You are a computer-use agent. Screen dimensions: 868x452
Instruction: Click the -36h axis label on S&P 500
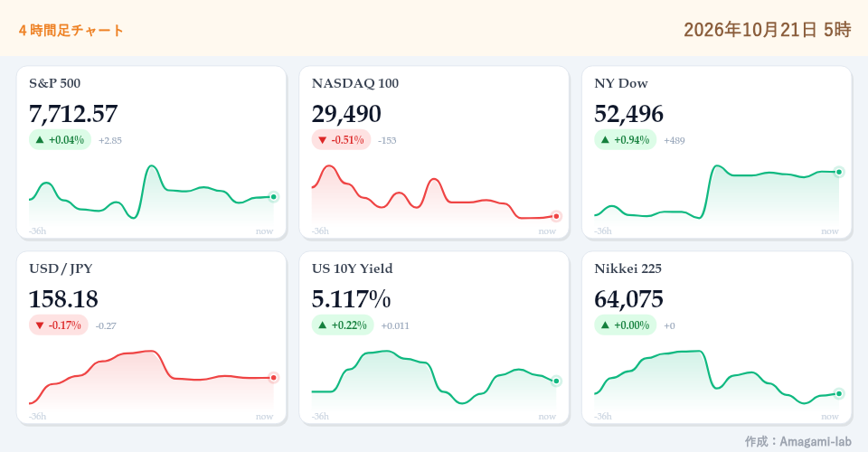click(38, 231)
